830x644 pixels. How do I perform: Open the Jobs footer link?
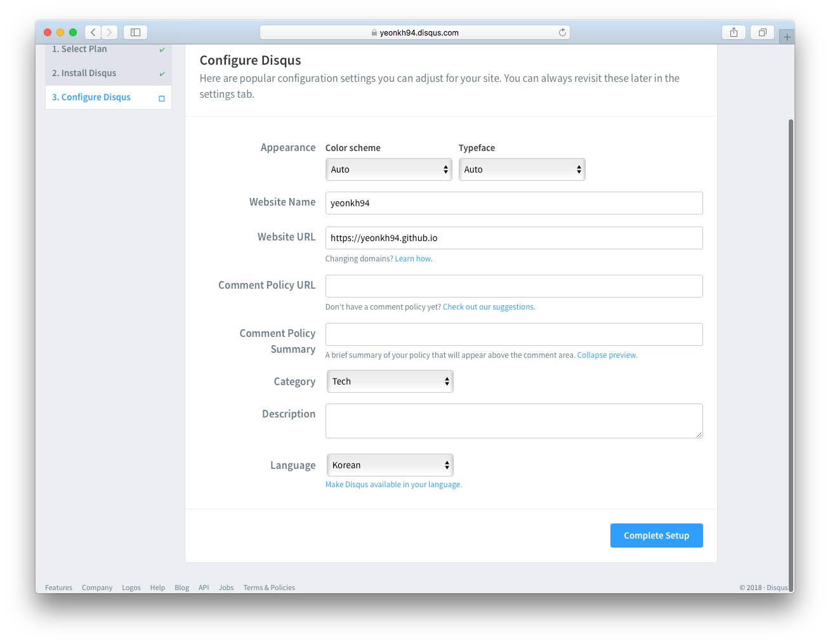[x=227, y=588]
